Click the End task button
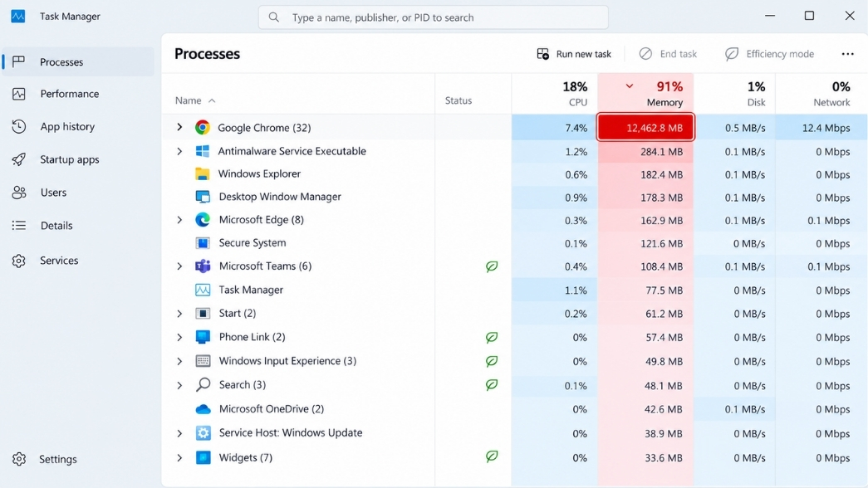868x488 pixels. [668, 54]
